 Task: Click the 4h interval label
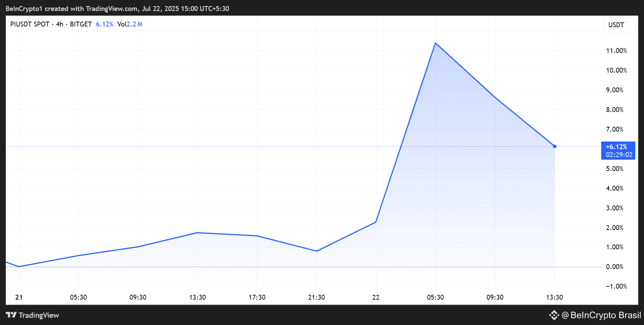(59, 24)
